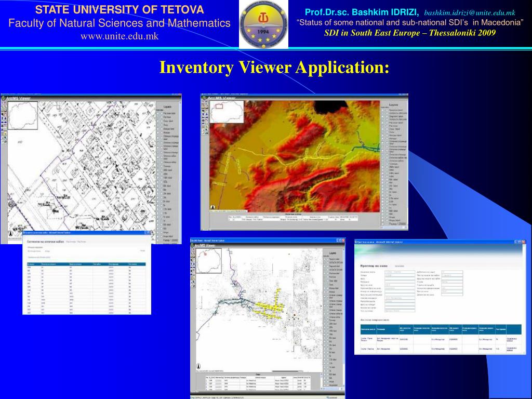Click the State University of Tetova emblem logo

pos(263,24)
